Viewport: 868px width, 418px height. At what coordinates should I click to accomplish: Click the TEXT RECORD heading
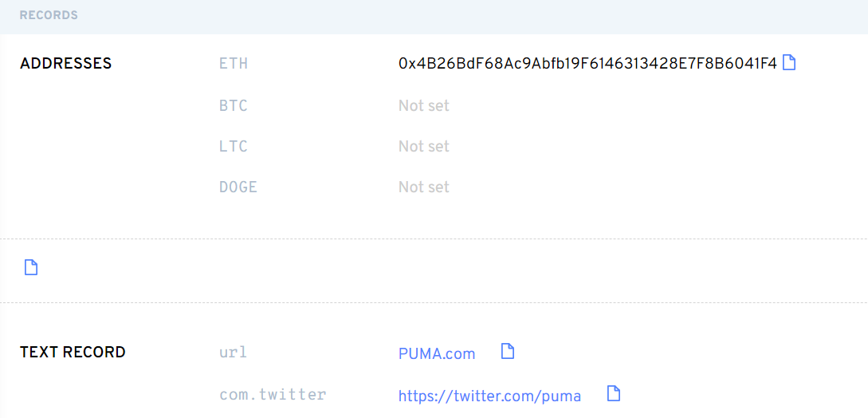[x=73, y=353]
